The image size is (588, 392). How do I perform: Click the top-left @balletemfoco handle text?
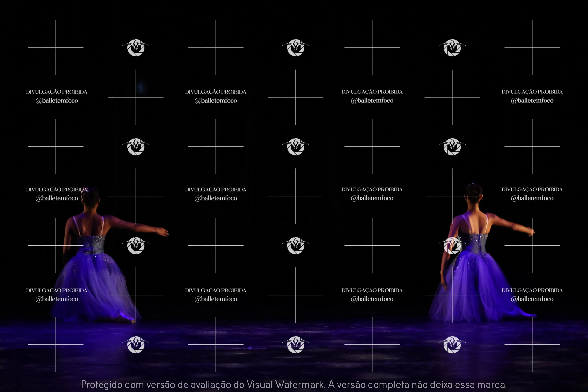click(x=57, y=100)
